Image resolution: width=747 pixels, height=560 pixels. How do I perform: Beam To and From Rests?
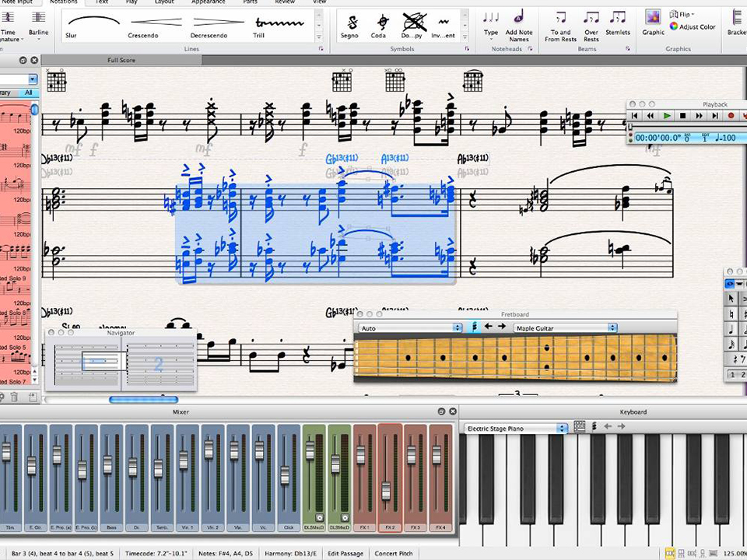(x=561, y=26)
